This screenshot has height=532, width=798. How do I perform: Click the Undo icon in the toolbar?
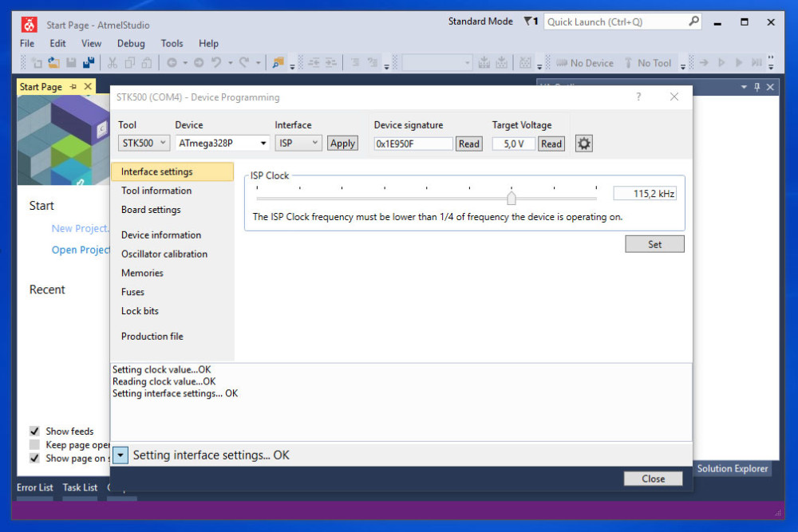click(216, 62)
